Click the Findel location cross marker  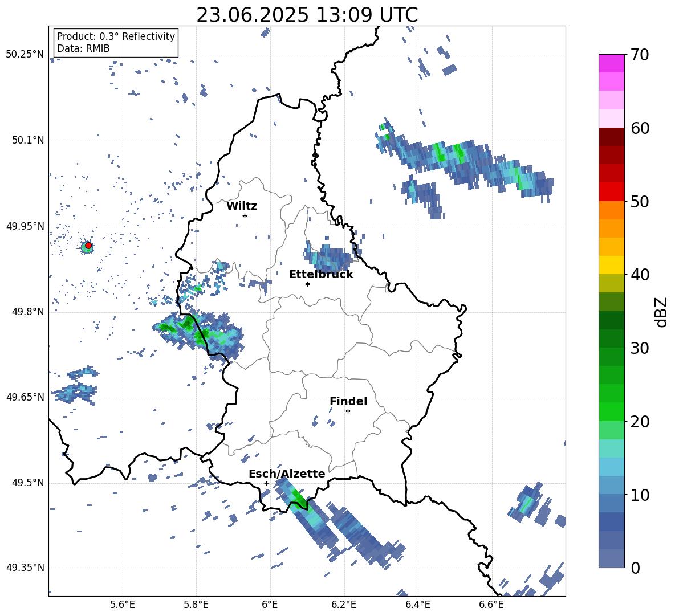[348, 411]
